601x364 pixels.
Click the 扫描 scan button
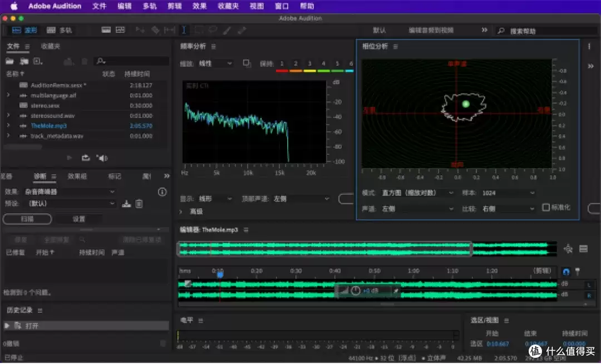(x=27, y=219)
